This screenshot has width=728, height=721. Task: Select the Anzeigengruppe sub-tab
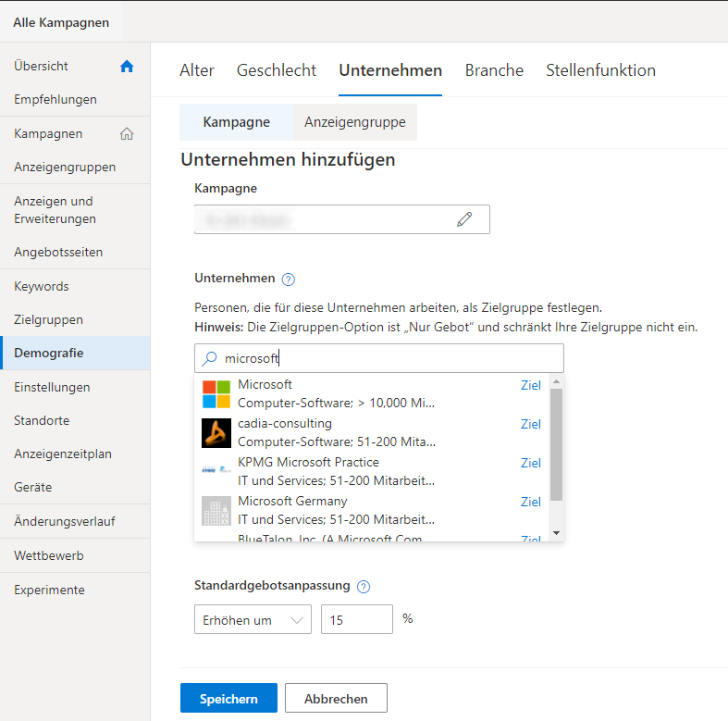tap(355, 122)
